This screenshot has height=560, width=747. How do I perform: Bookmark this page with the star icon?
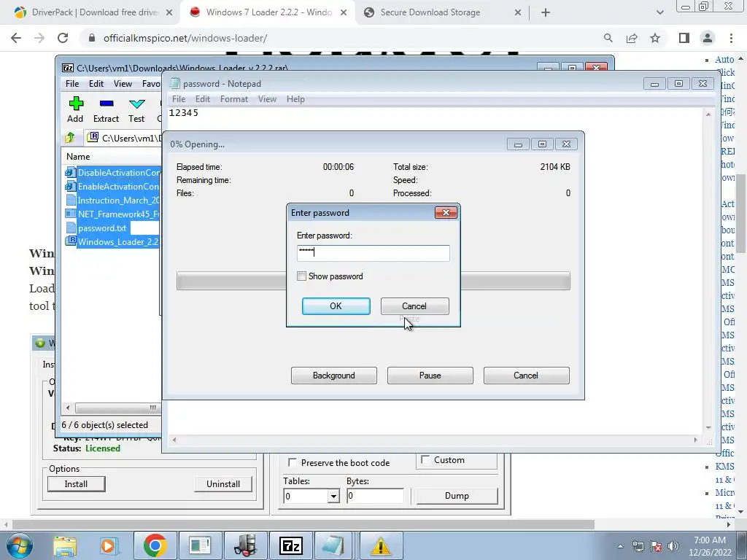click(655, 38)
